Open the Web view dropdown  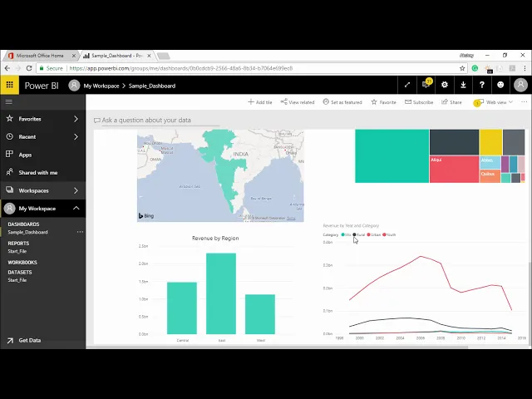(499, 102)
